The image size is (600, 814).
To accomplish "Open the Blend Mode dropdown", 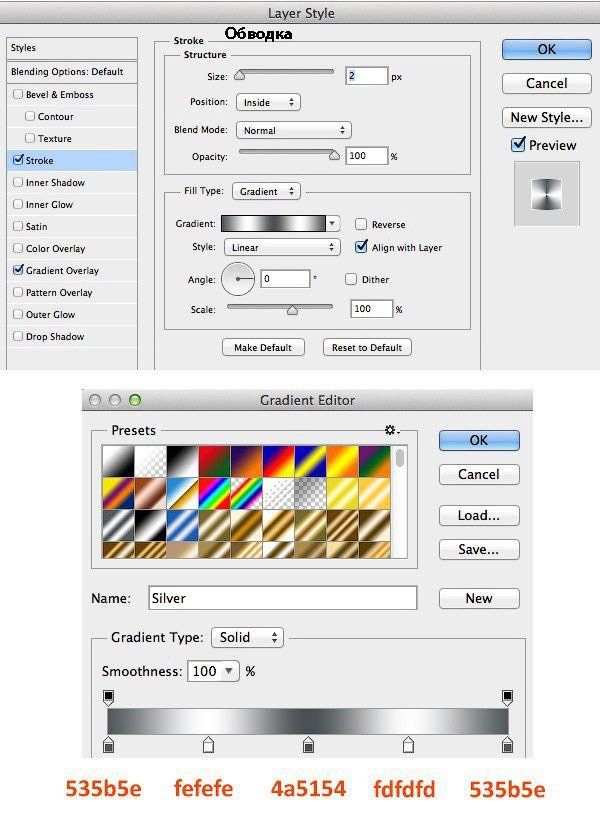I will tap(294, 130).
